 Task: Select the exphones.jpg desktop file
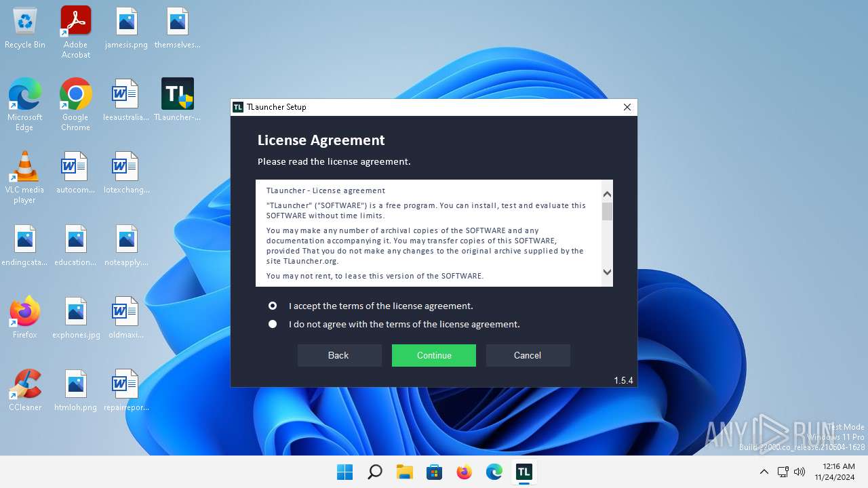pyautogui.click(x=76, y=317)
